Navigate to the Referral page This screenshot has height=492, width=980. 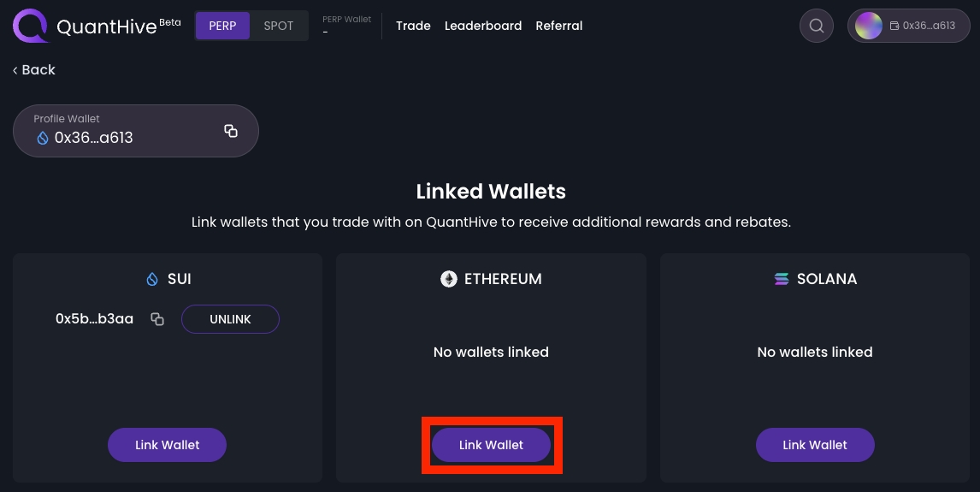pyautogui.click(x=559, y=26)
